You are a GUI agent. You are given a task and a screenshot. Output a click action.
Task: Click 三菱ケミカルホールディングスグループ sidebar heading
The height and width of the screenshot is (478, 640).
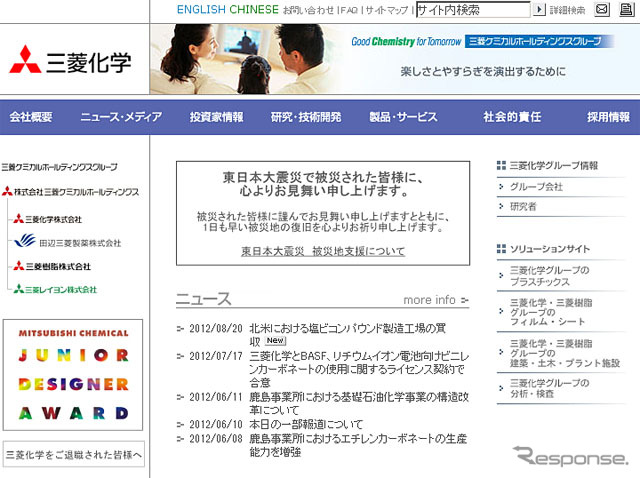tap(60, 167)
